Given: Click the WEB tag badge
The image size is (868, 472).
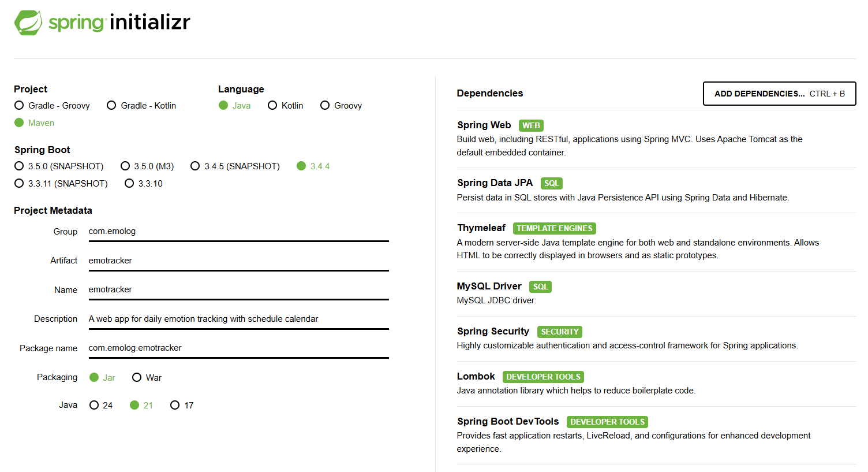Looking at the screenshot, I should [531, 125].
